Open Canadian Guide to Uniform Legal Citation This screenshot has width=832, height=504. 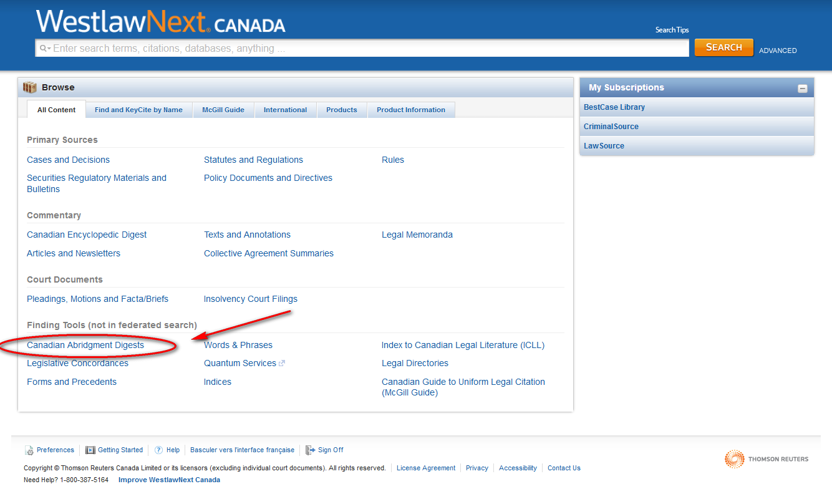click(463, 387)
